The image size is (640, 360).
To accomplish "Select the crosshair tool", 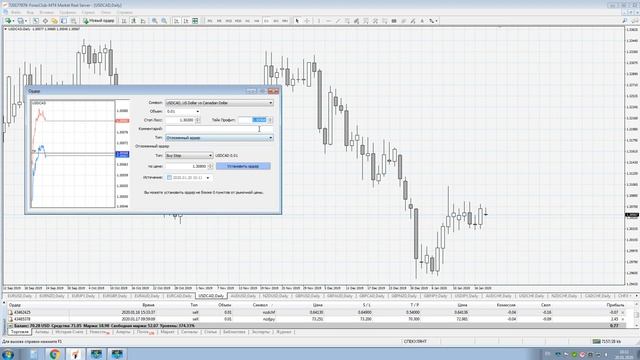I will tap(307, 21).
